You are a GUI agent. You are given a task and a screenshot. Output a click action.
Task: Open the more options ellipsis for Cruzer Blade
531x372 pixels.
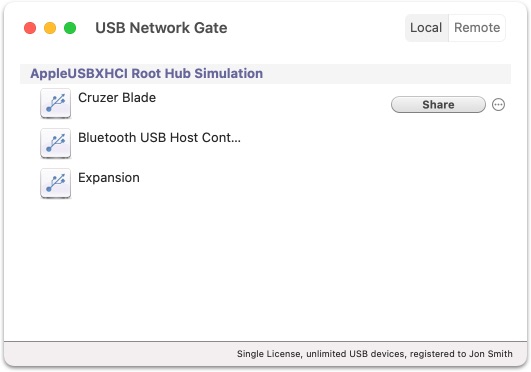[x=498, y=104]
